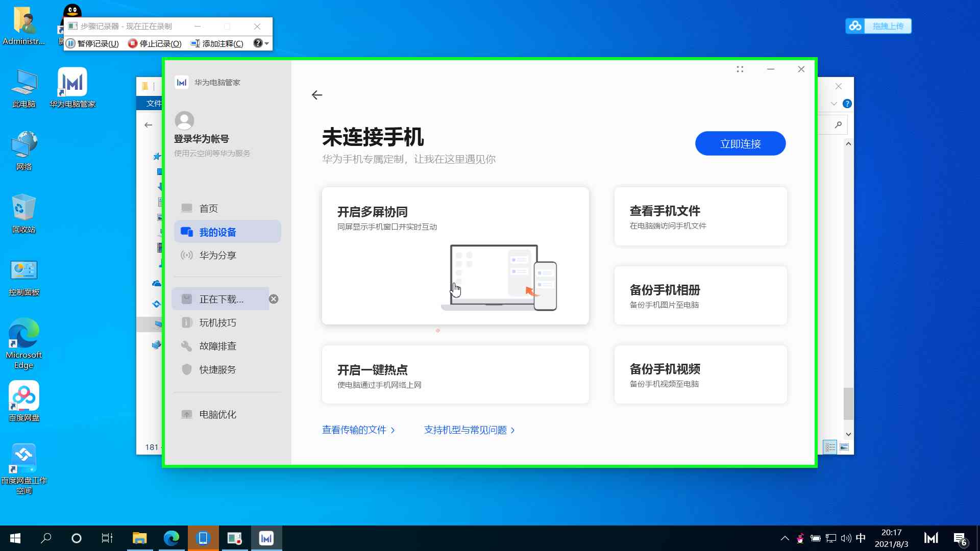This screenshot has height=551, width=980.
Task: Open the 玩机技巧 tips section
Action: tap(216, 322)
